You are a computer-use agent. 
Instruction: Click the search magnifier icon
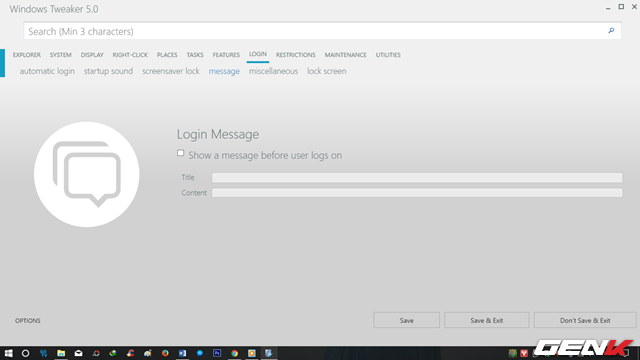611,31
